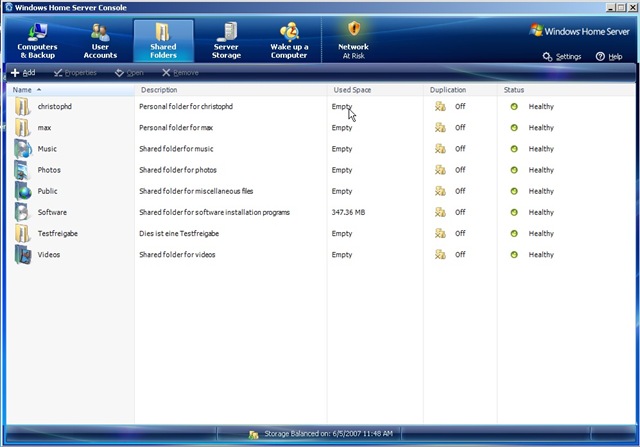
Task: Click duplication icon for Testfreigabe row
Action: click(440, 234)
